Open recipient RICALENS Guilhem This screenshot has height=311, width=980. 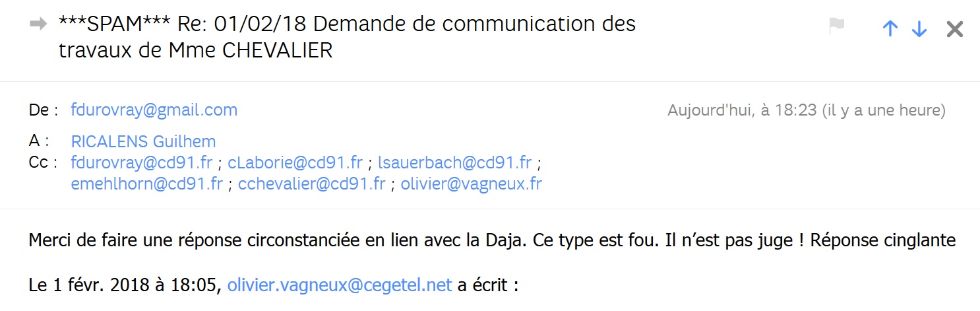pyautogui.click(x=143, y=142)
